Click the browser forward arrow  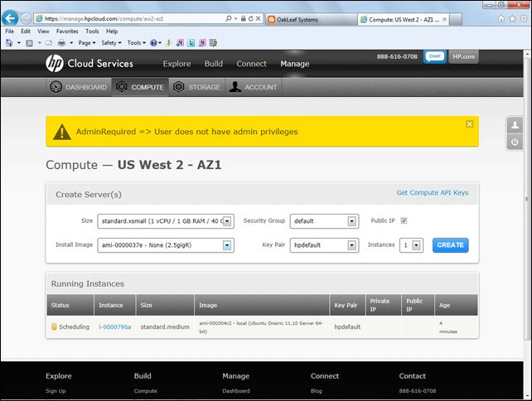(26, 18)
